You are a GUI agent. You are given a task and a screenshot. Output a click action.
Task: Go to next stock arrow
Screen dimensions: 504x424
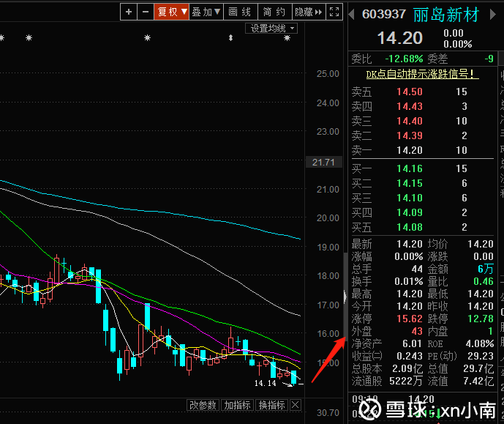pos(492,14)
